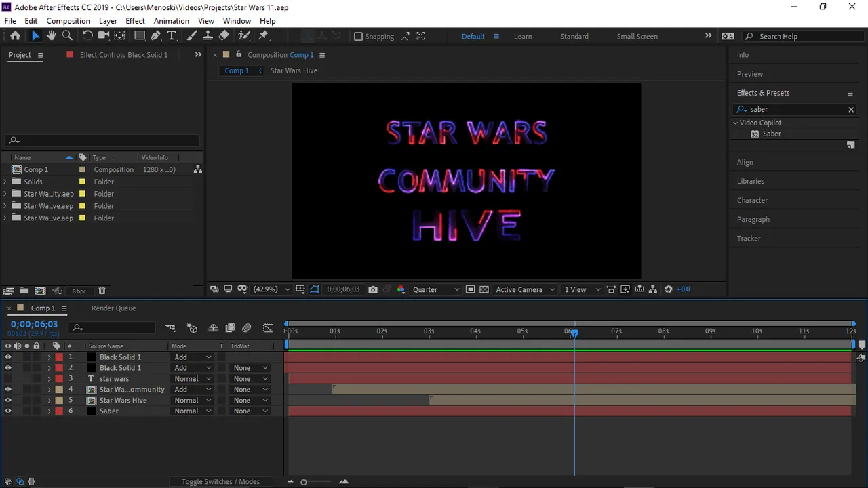Toggle the Transparency Grid button
This screenshot has width=868, height=488.
click(x=484, y=289)
